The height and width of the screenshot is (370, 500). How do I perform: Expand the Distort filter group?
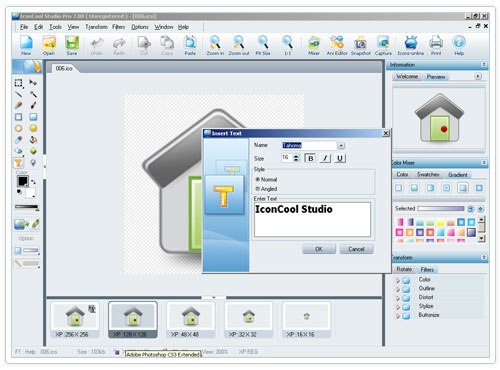click(x=397, y=298)
